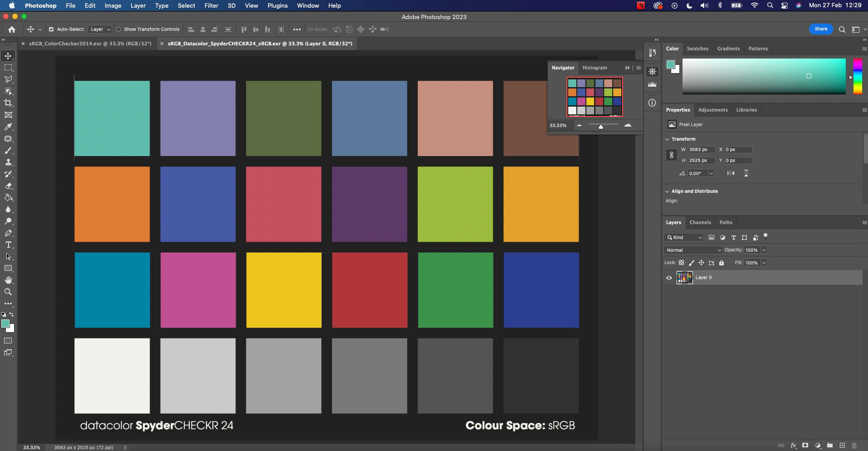Hide Layer 0 with the eye icon
The width and height of the screenshot is (868, 451).
coord(669,278)
